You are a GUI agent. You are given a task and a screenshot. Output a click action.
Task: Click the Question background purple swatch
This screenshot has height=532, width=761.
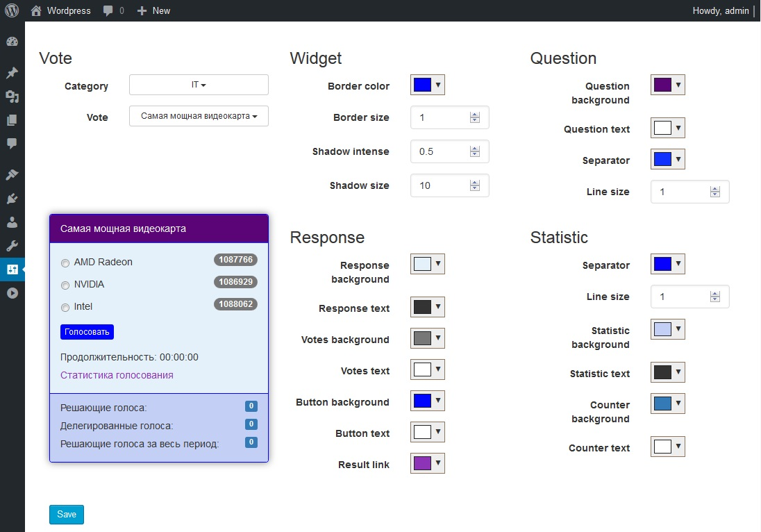pos(662,85)
